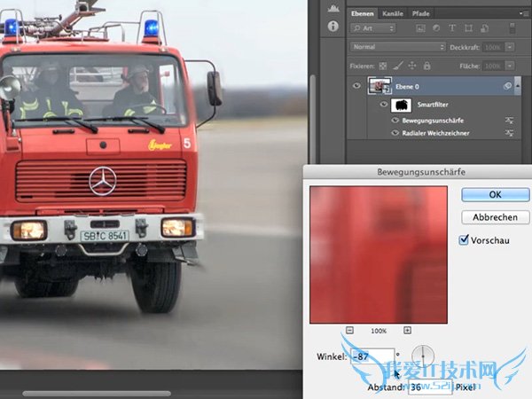Set angle with the Winkel dial

[423, 356]
